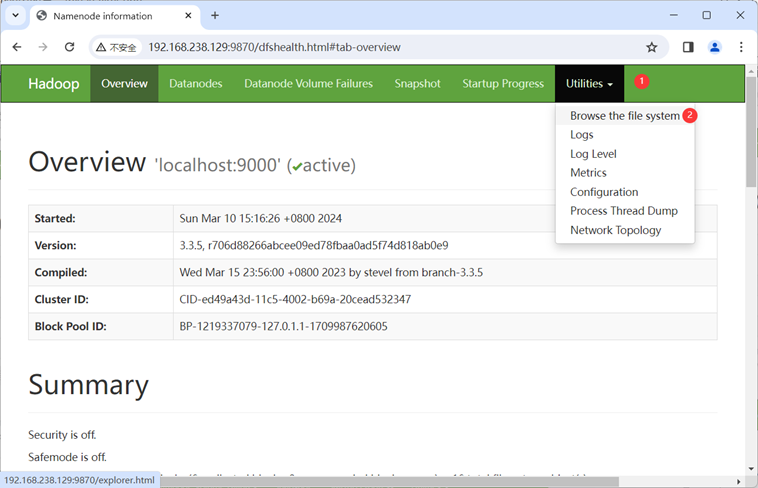The image size is (758, 488).
Task: Close the Namenode information tab
Action: (x=188, y=15)
